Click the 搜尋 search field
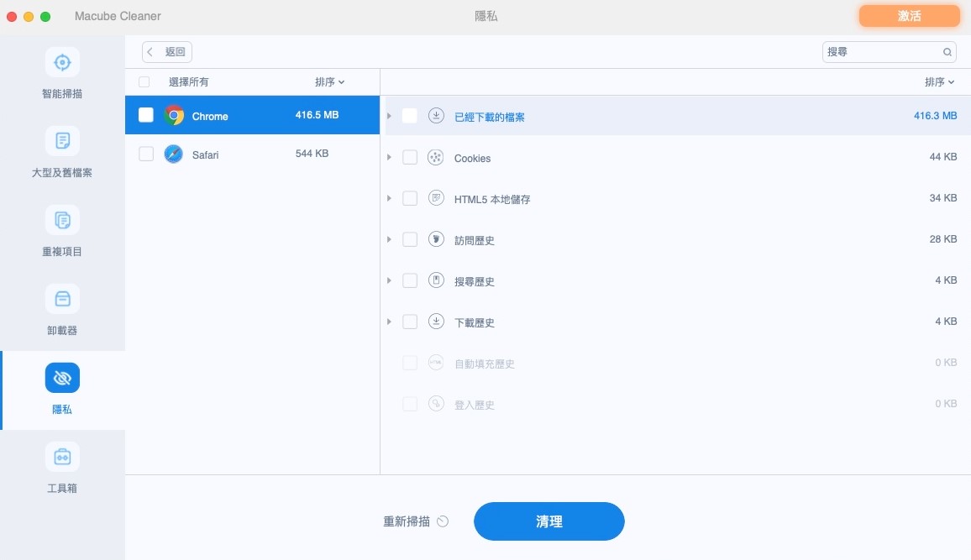Viewport: 971px width, 560px height. click(889, 52)
